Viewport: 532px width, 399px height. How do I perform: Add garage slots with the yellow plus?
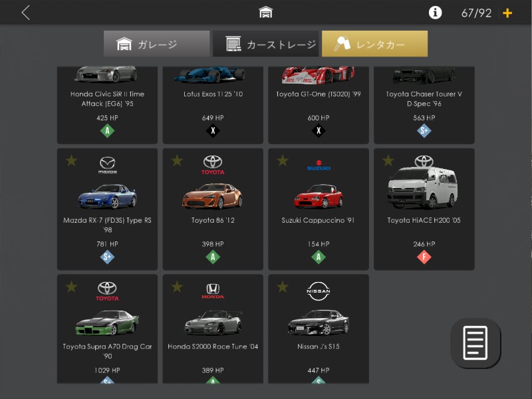point(507,13)
